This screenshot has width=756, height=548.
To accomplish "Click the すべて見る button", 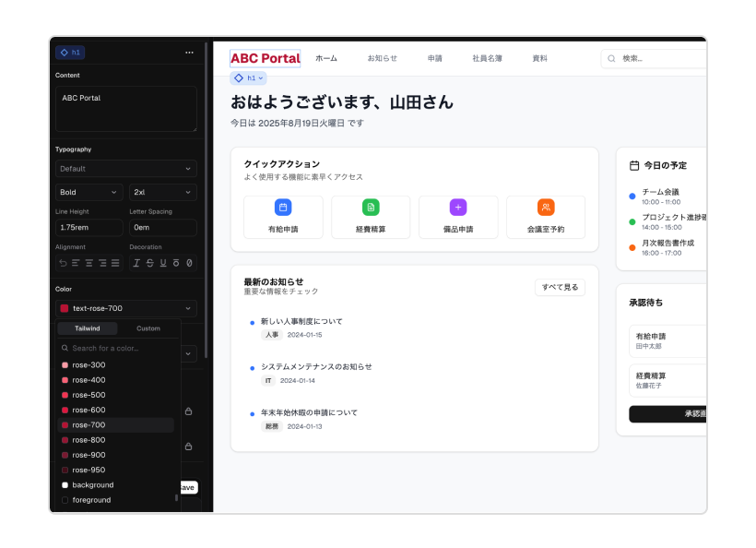I will click(x=560, y=287).
